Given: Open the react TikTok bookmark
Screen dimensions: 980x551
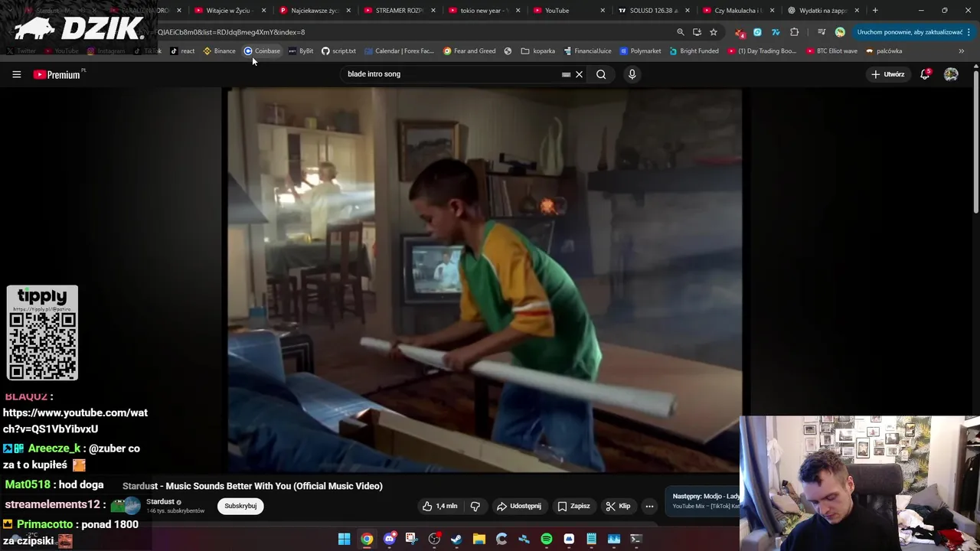Looking at the screenshot, I should [x=182, y=51].
